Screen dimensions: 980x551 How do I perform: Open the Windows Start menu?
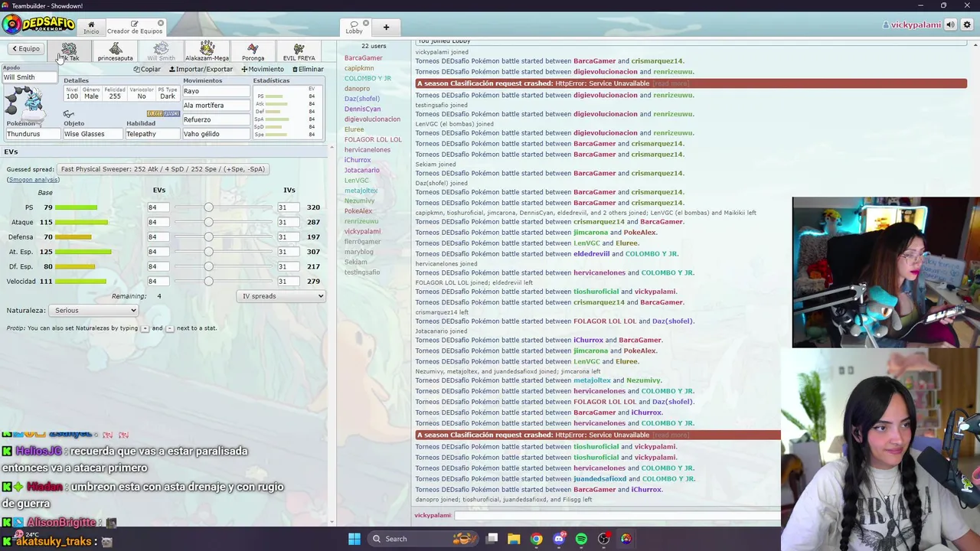[354, 539]
